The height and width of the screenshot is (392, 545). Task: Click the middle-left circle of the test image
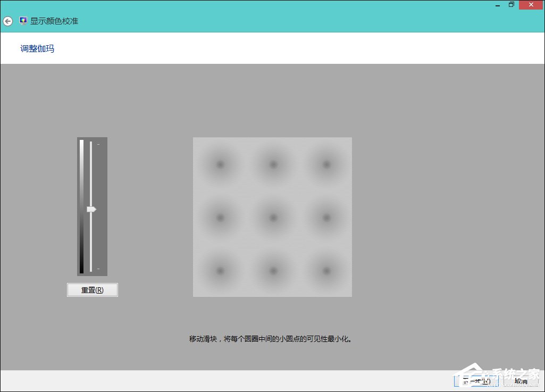coord(221,216)
